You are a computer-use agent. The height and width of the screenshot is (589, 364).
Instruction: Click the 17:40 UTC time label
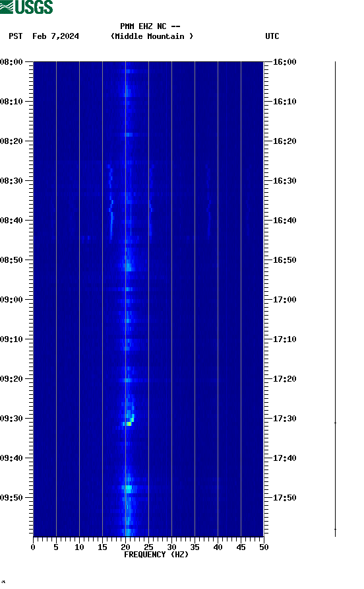pyautogui.click(x=284, y=458)
